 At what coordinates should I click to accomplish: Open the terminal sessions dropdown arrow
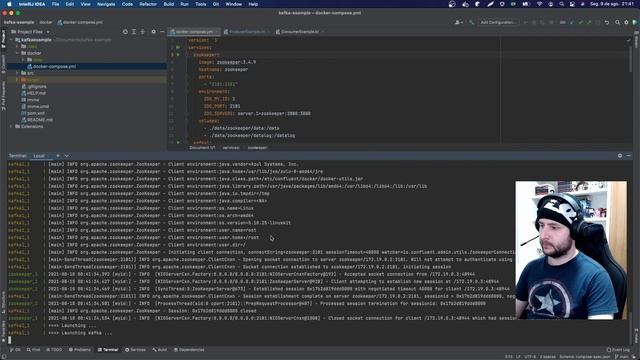[67, 156]
